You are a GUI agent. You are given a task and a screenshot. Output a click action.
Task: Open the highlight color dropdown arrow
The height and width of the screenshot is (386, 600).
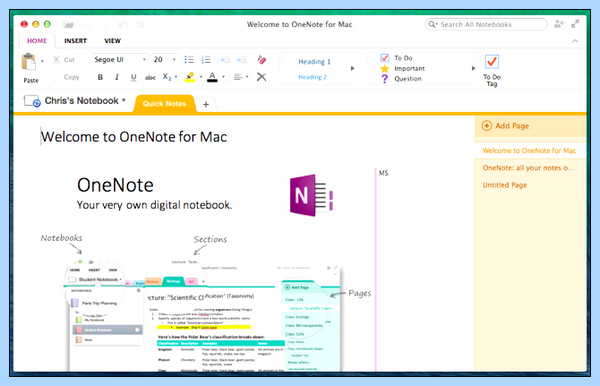tap(201, 77)
